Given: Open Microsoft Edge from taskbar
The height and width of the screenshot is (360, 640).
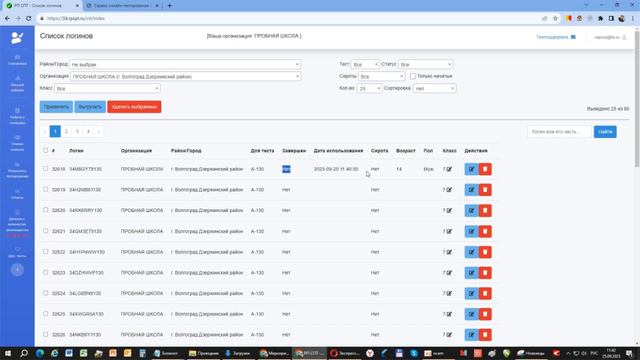Looking at the screenshot, I should pos(40,353).
